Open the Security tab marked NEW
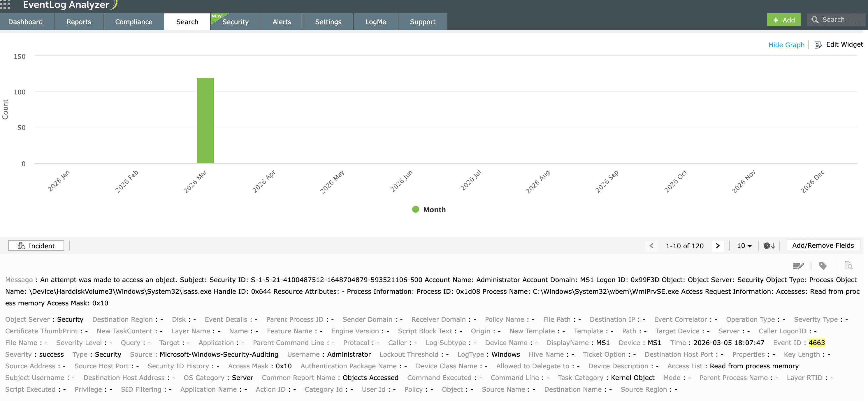 click(236, 22)
